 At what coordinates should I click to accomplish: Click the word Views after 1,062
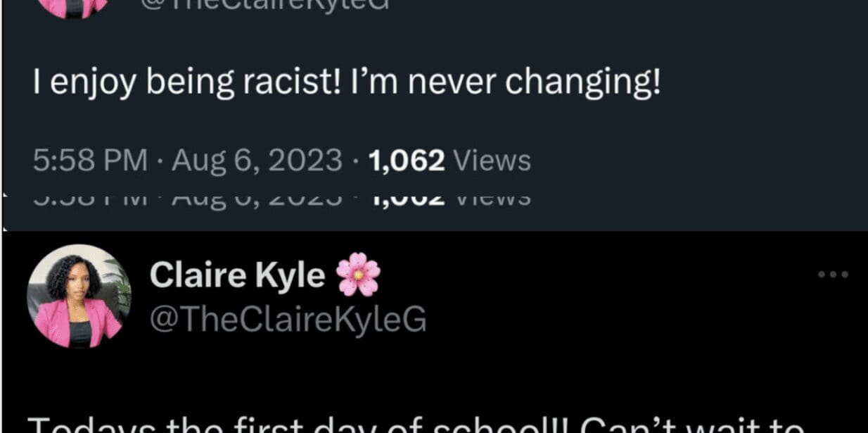pyautogui.click(x=492, y=161)
